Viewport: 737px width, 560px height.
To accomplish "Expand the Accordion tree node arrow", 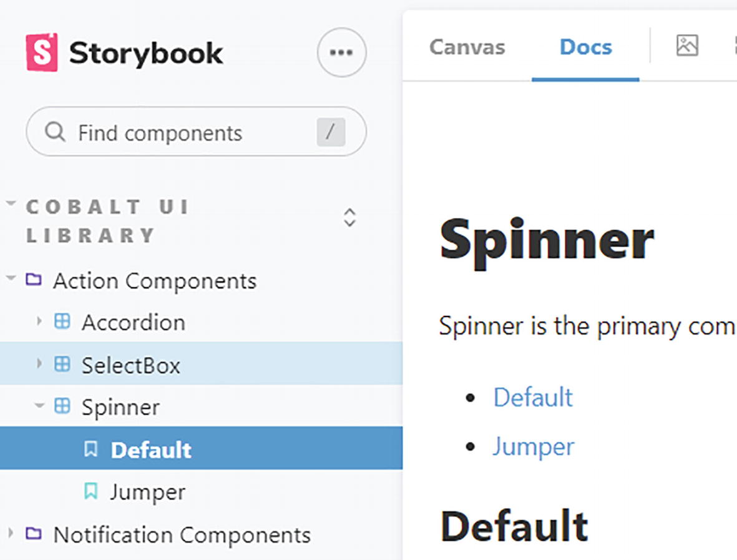I will point(39,322).
